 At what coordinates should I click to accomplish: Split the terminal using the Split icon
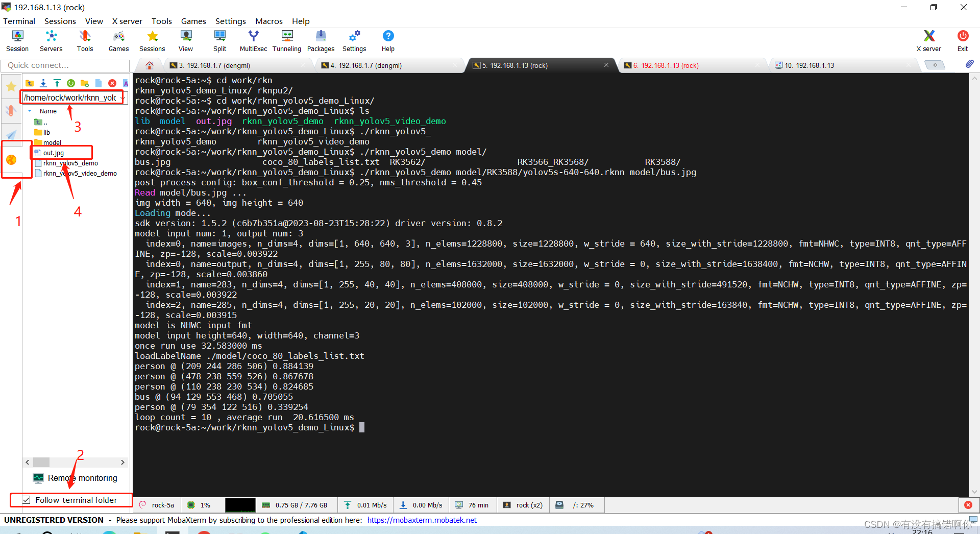pos(220,41)
